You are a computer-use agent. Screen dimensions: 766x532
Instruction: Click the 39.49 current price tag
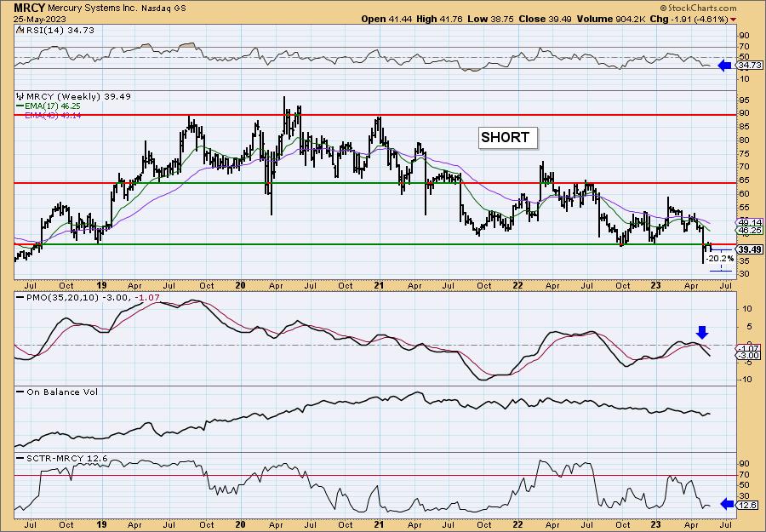click(750, 249)
